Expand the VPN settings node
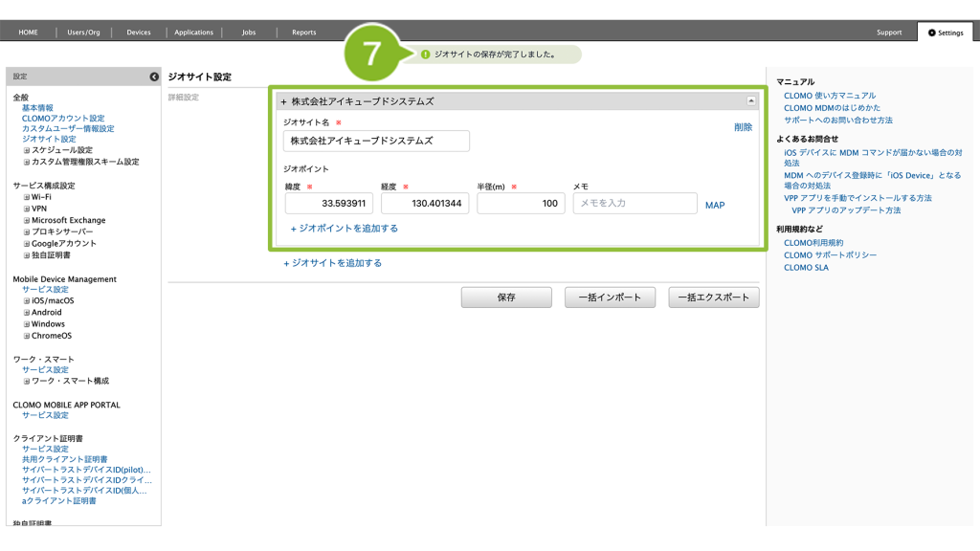 27,209
